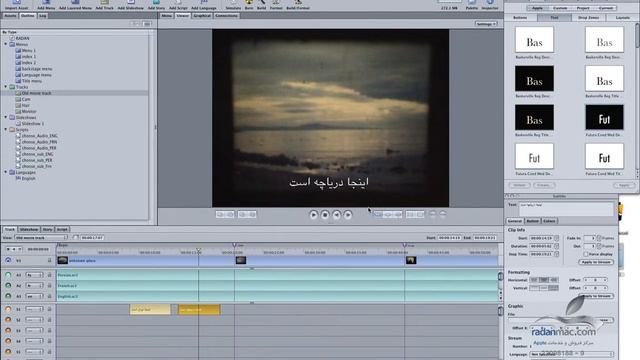The width and height of the screenshot is (640, 360).
Task: Collapse the Slideshows group in the Outline
Action: pos(6,117)
